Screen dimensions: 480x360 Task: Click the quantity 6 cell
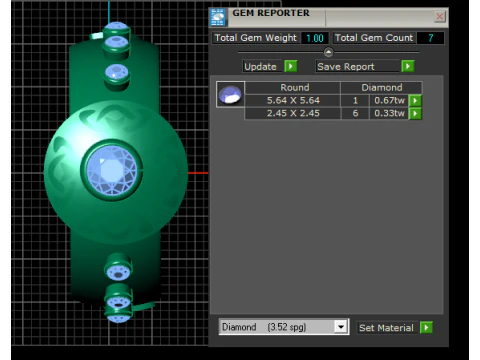point(355,113)
